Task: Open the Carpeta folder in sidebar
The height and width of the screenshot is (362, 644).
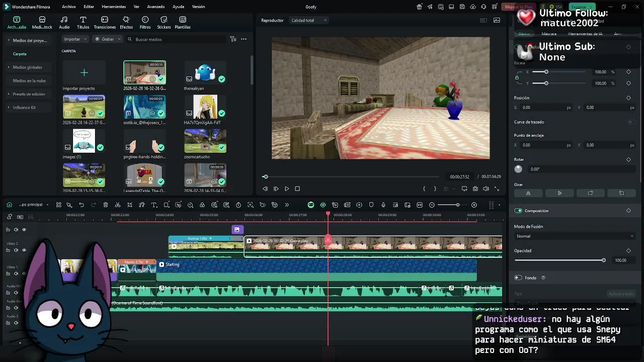Action: tap(20, 54)
